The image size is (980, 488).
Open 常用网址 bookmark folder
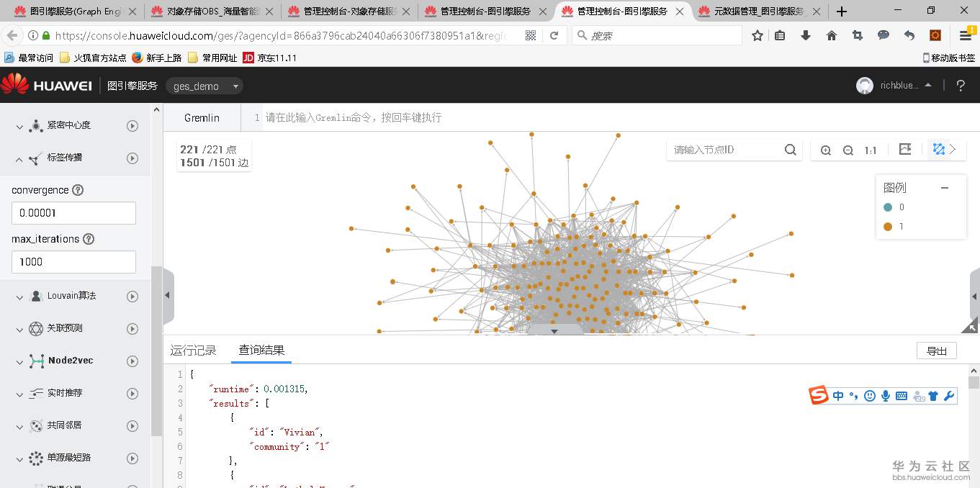pos(212,58)
